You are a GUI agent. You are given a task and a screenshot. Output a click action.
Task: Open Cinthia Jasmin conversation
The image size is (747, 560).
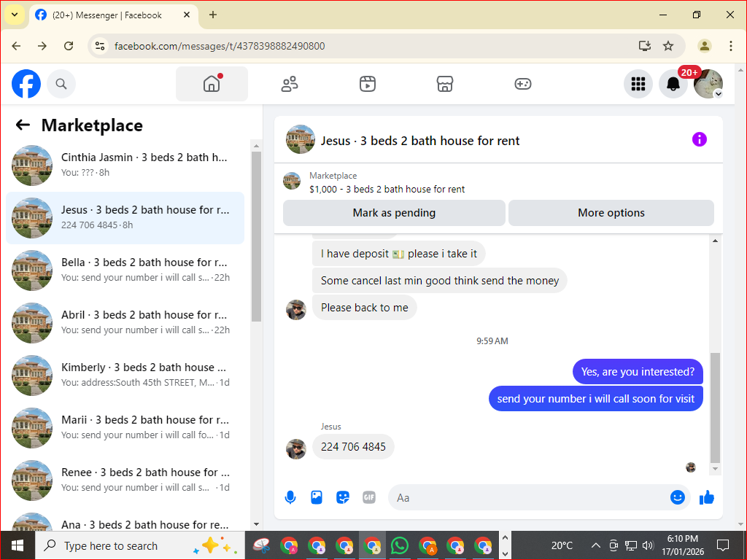[x=125, y=166]
